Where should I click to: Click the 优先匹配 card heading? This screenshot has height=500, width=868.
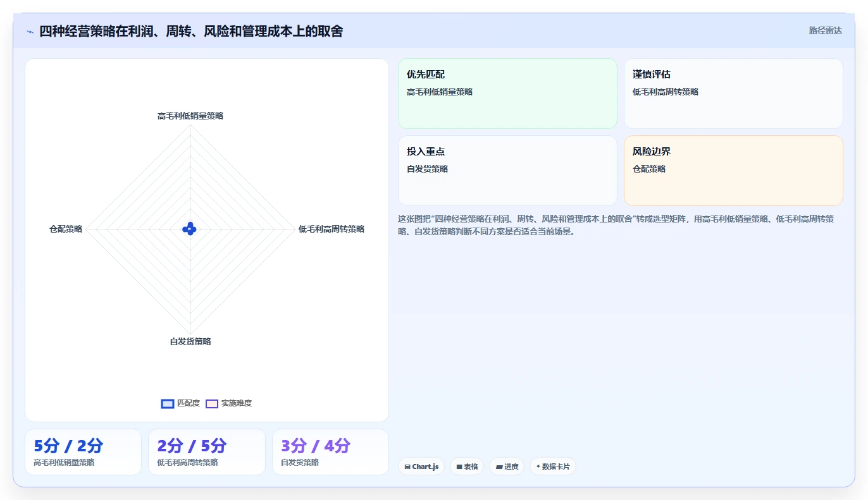pos(426,75)
